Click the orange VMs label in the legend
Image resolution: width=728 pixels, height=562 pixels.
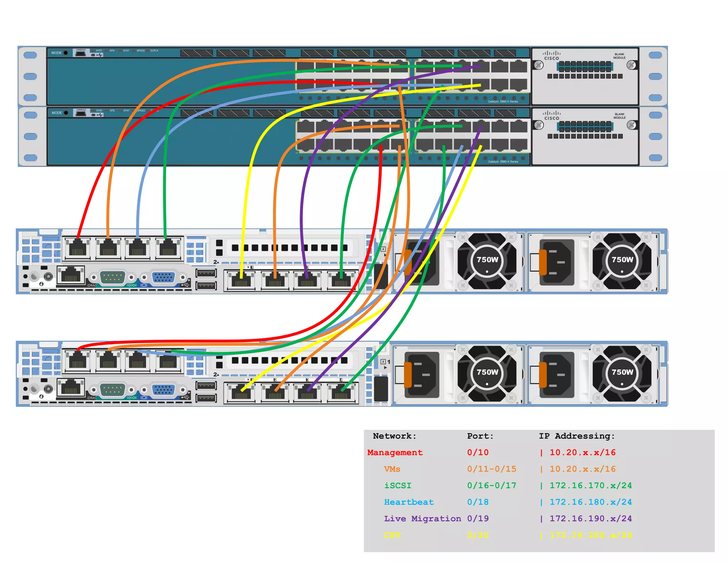(392, 469)
